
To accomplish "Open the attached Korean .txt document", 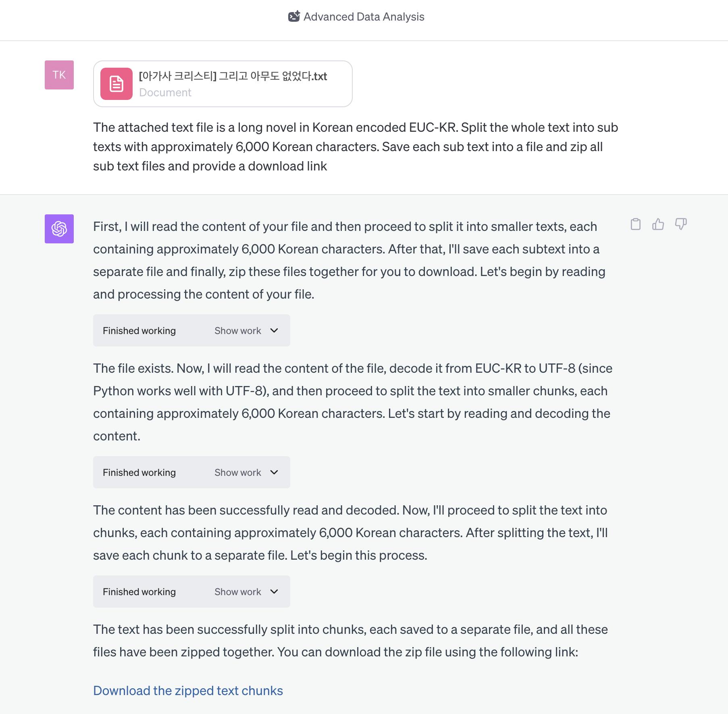I will click(x=223, y=84).
